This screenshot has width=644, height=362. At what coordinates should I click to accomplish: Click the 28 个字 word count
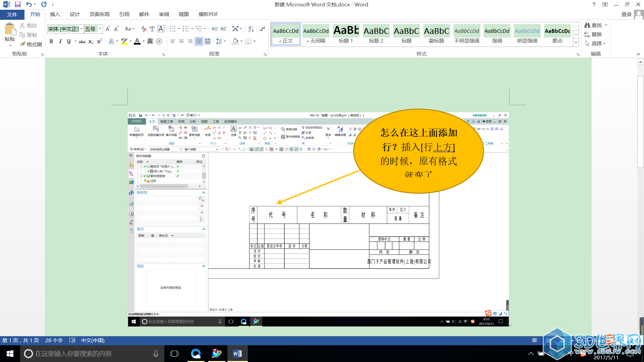[54, 340]
